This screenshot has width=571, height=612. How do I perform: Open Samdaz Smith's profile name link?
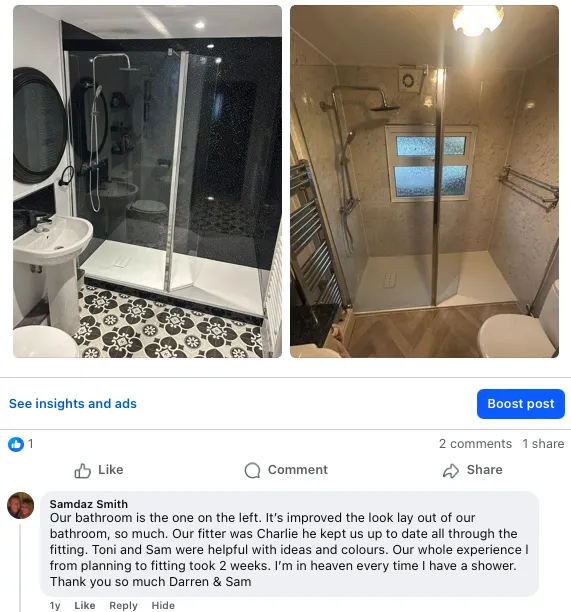coord(89,504)
